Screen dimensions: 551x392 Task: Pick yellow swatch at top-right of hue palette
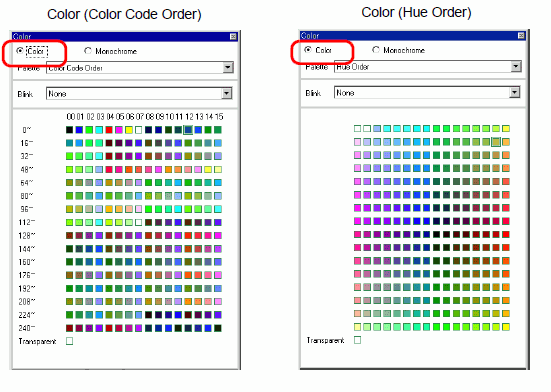506,129
